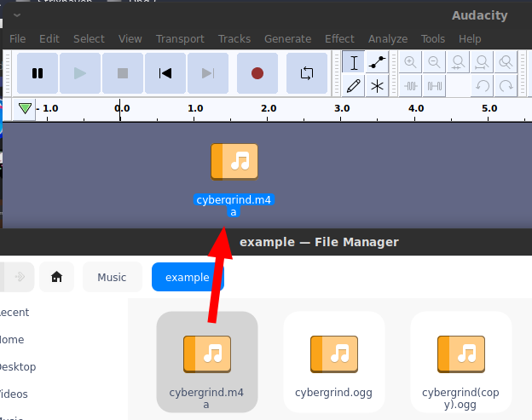Click the Redo arrow icon
The image size is (532, 420).
pos(506,86)
